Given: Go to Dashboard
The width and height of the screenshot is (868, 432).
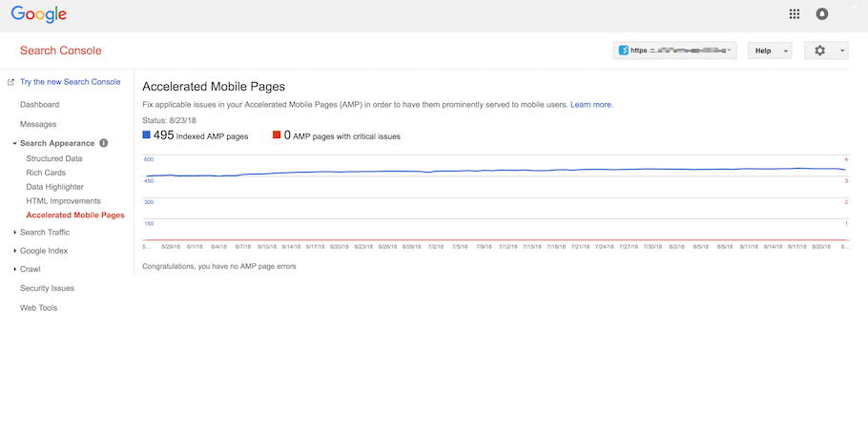Looking at the screenshot, I should coord(39,105).
